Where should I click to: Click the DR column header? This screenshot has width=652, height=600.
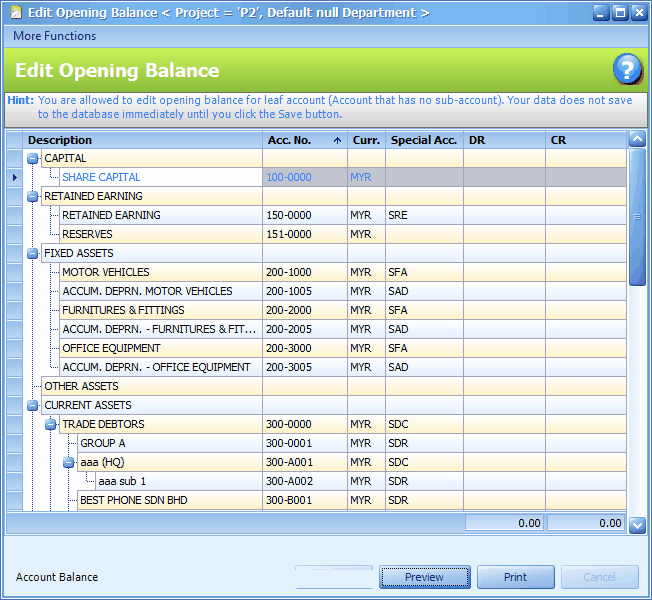pos(504,140)
